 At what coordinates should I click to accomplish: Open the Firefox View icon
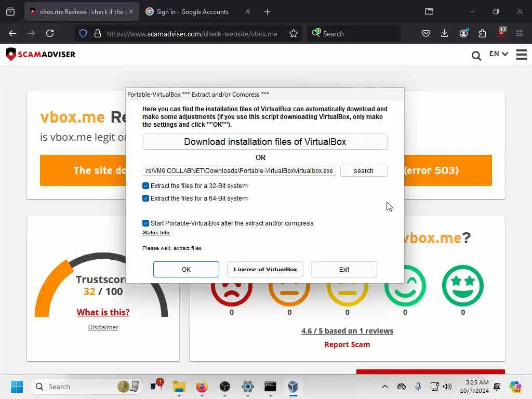pyautogui.click(x=10, y=11)
